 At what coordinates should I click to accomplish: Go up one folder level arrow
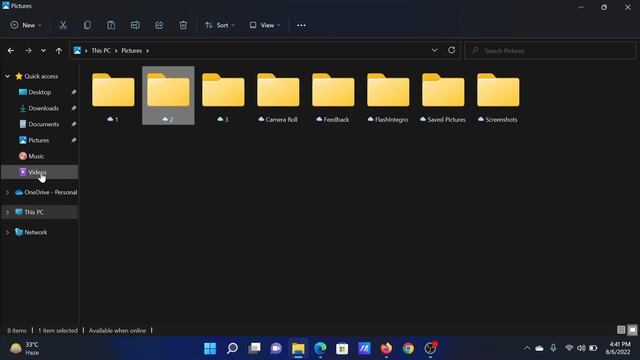pos(59,51)
